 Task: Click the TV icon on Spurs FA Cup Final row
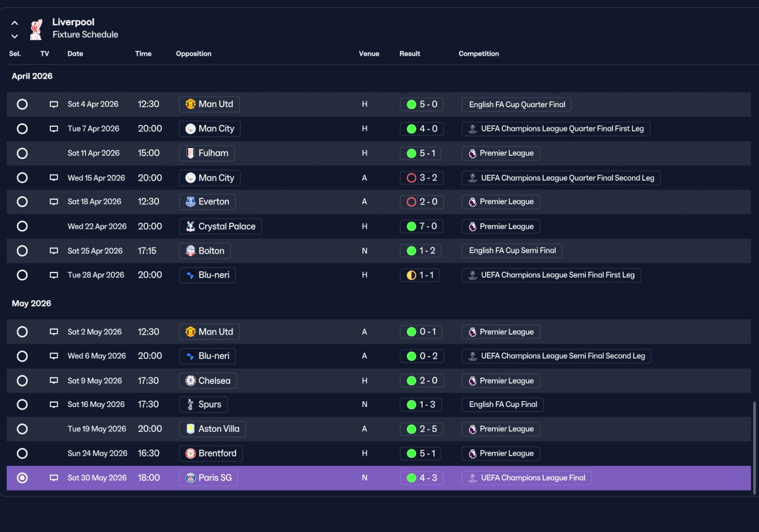coord(54,405)
